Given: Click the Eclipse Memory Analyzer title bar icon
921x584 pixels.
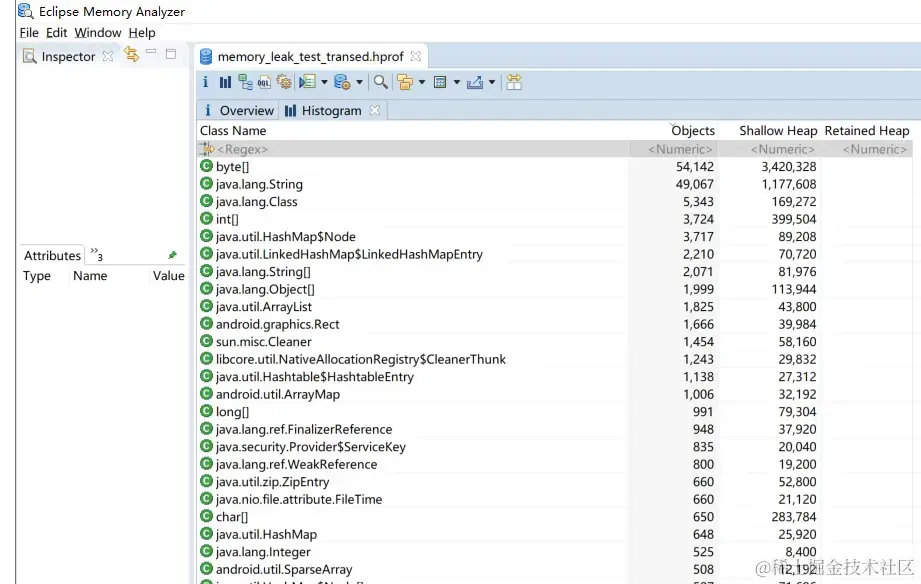Looking at the screenshot, I should tap(26, 11).
